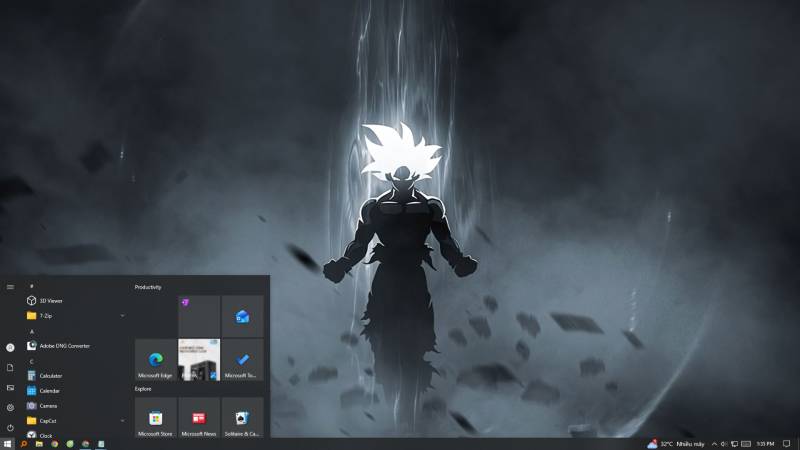Open the taskbar Search icon
800x450 pixels.
(23, 444)
